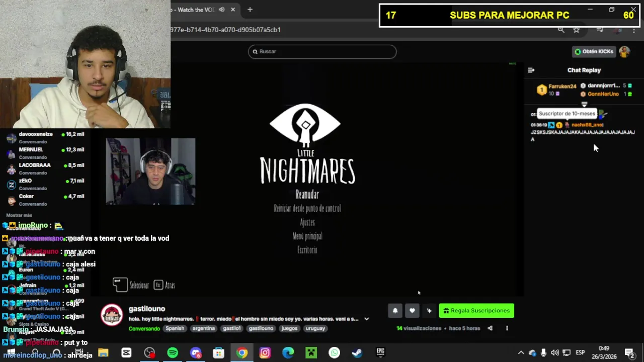644x362 pixels.
Task: Open Epic Games from the taskbar
Action: pos(380,353)
